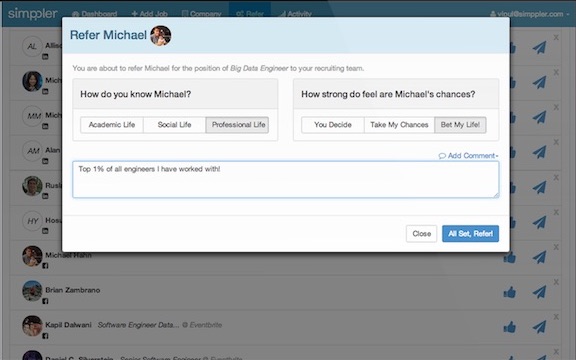
Task: Select Academic Life option
Action: 112,125
